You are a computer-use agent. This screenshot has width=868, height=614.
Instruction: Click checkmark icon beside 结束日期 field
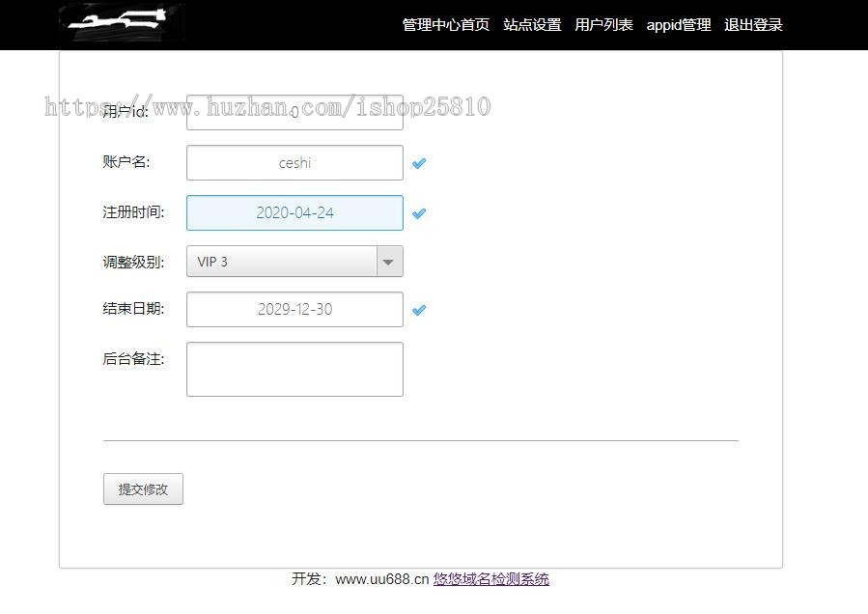419,310
